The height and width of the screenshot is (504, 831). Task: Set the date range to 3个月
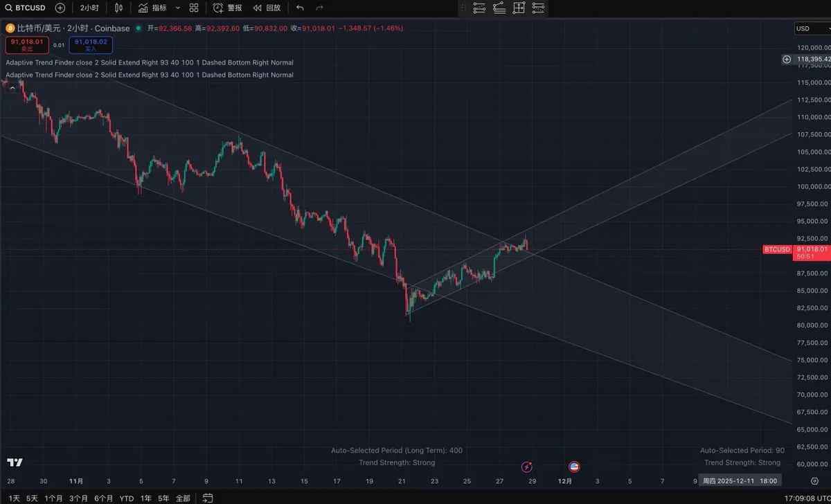pyautogui.click(x=79, y=498)
